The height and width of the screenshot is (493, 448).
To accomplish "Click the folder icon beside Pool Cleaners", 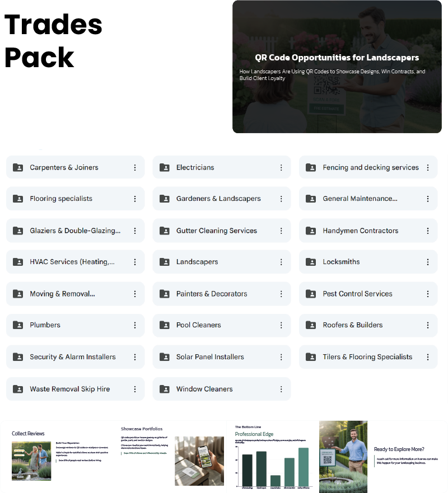I will click(x=164, y=325).
